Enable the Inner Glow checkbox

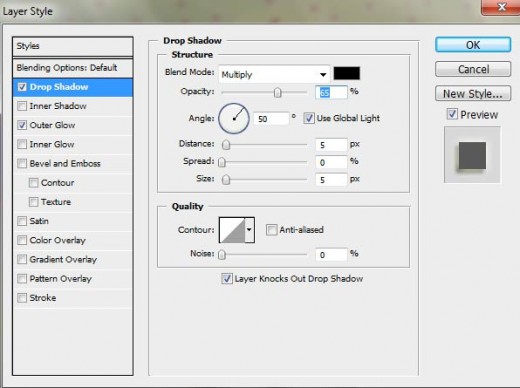coord(22,144)
